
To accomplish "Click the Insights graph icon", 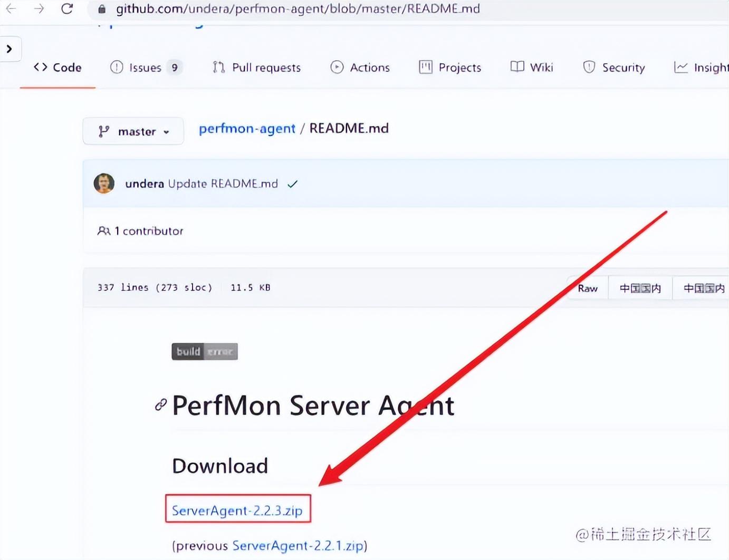I will point(681,67).
